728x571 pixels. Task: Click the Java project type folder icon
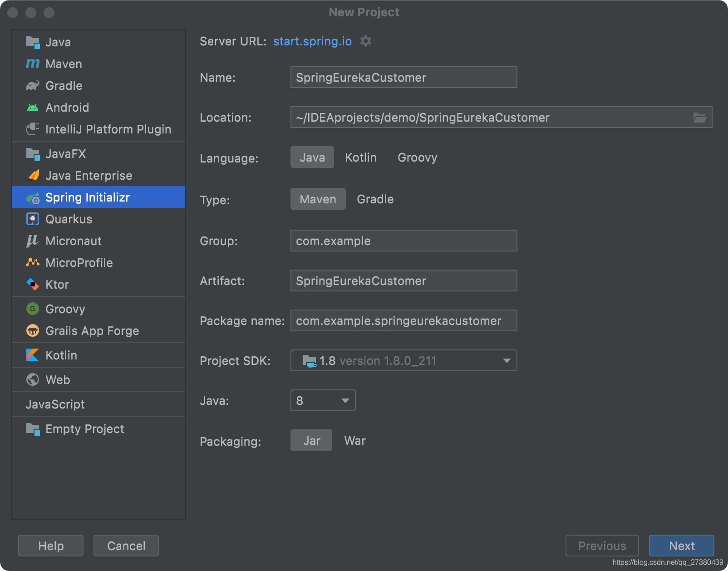point(33,42)
